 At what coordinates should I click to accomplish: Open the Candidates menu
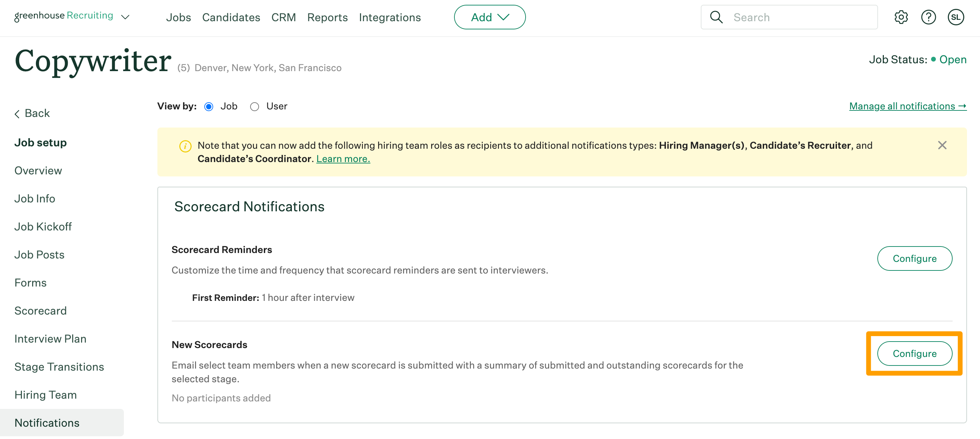[x=231, y=17]
